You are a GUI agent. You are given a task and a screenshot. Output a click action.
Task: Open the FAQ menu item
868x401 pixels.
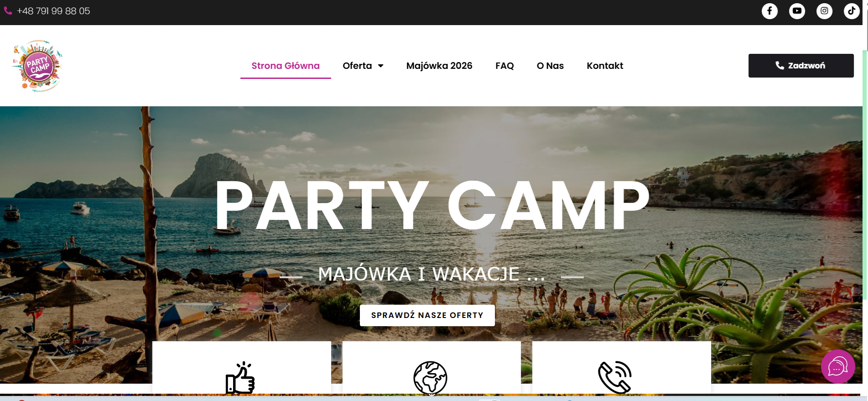point(504,66)
